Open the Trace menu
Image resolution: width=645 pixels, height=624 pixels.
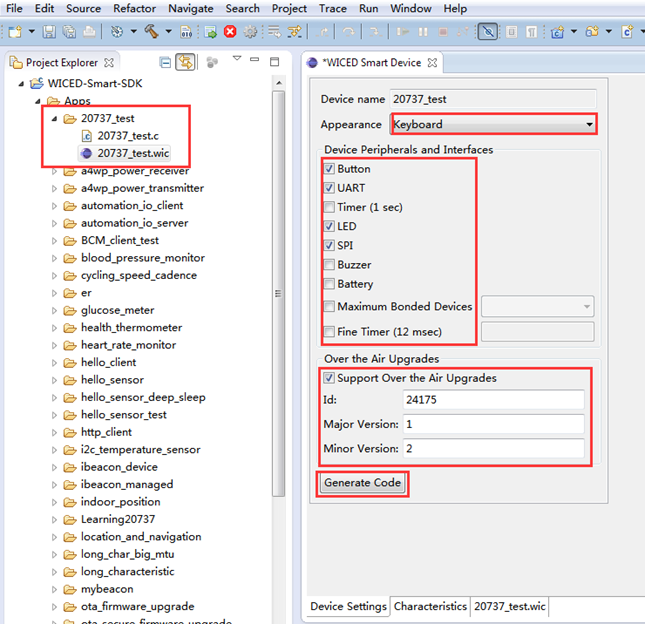333,9
